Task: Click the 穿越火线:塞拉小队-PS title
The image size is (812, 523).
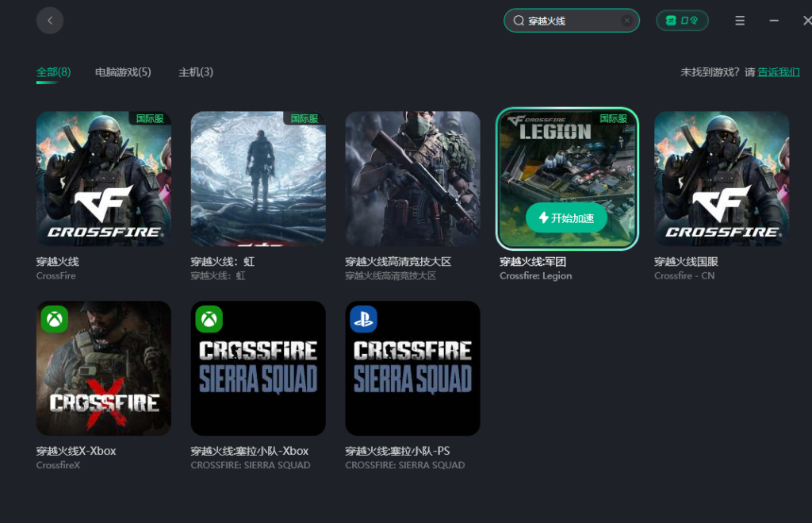Action: coord(398,451)
